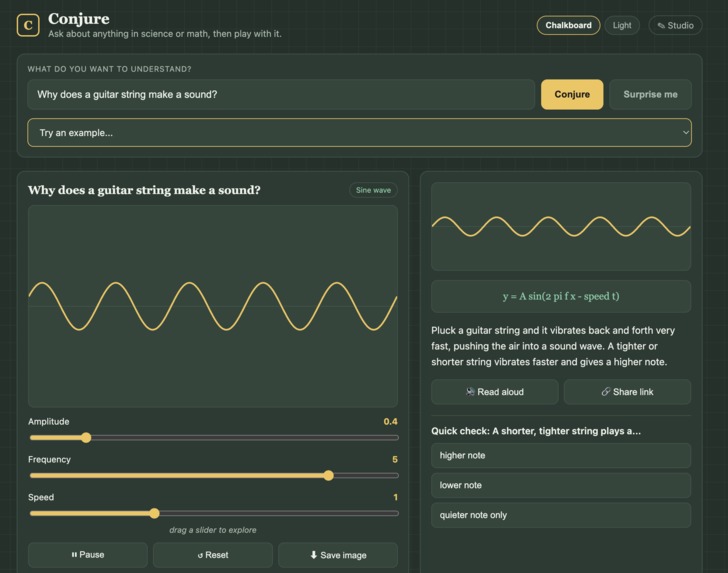Click the Conjure app title

point(79,19)
